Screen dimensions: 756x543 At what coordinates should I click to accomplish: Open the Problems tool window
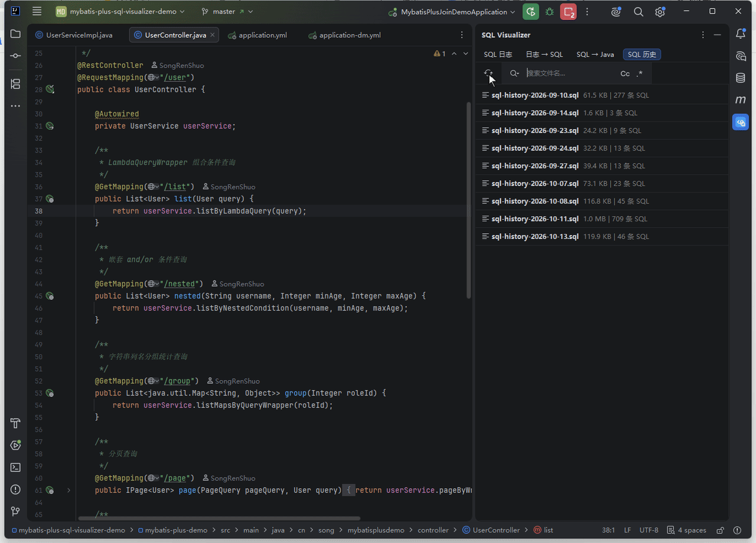pyautogui.click(x=15, y=489)
